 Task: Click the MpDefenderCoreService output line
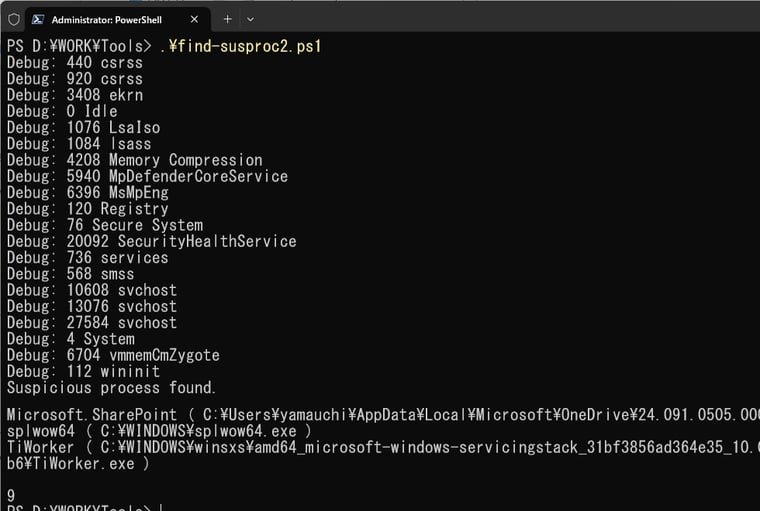point(147,176)
